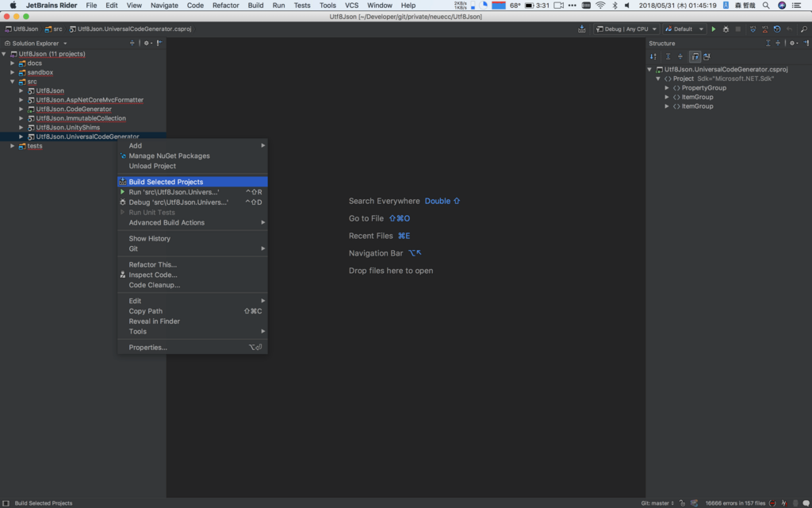Open Properties... from context menu
Image resolution: width=812 pixels, height=508 pixels.
pyautogui.click(x=193, y=348)
